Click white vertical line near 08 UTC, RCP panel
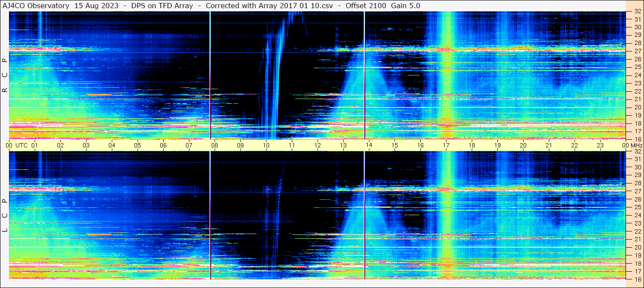The image size is (644, 288). [x=210, y=75]
